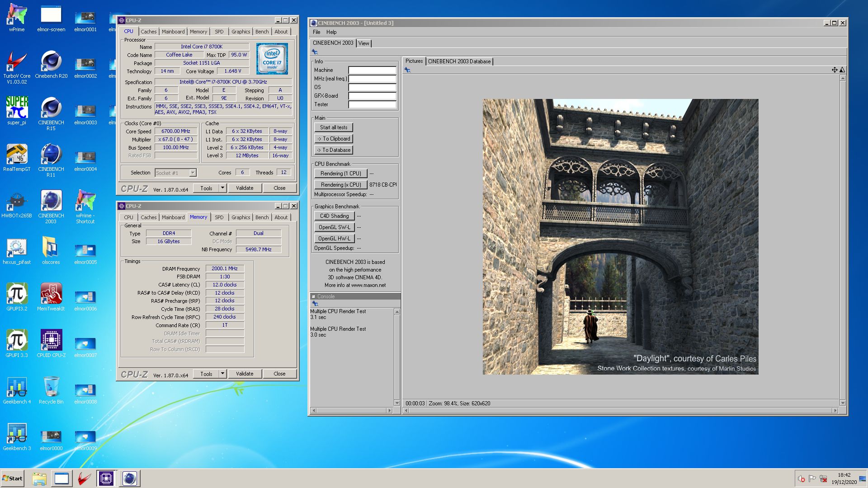Open the wPrime desktop shortcut
This screenshot has height=488, width=868.
point(17,18)
